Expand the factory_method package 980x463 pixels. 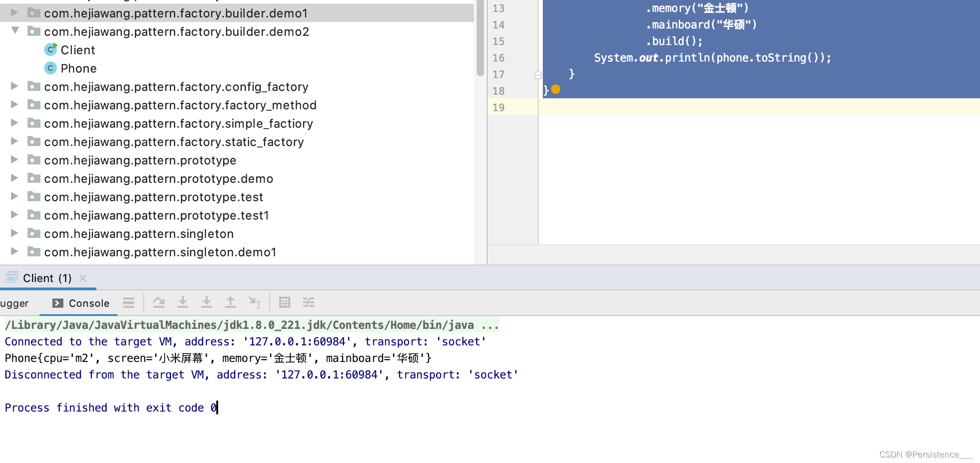point(14,104)
